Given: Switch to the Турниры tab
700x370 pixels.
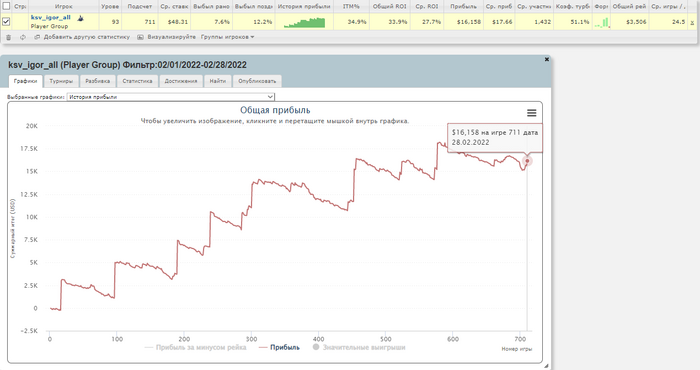Looking at the screenshot, I should coord(61,81).
